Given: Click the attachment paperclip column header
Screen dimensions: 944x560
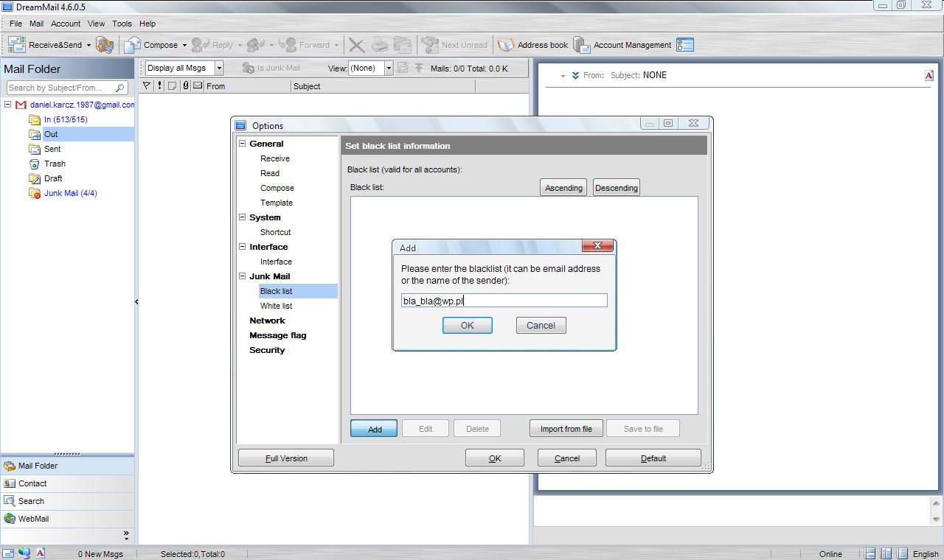Looking at the screenshot, I should click(x=186, y=86).
